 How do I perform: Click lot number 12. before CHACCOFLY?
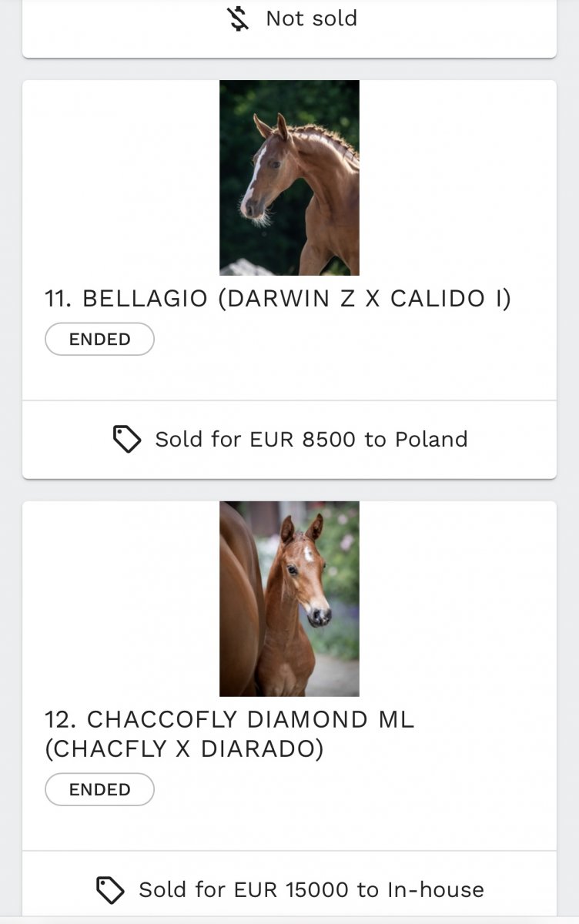click(x=62, y=720)
